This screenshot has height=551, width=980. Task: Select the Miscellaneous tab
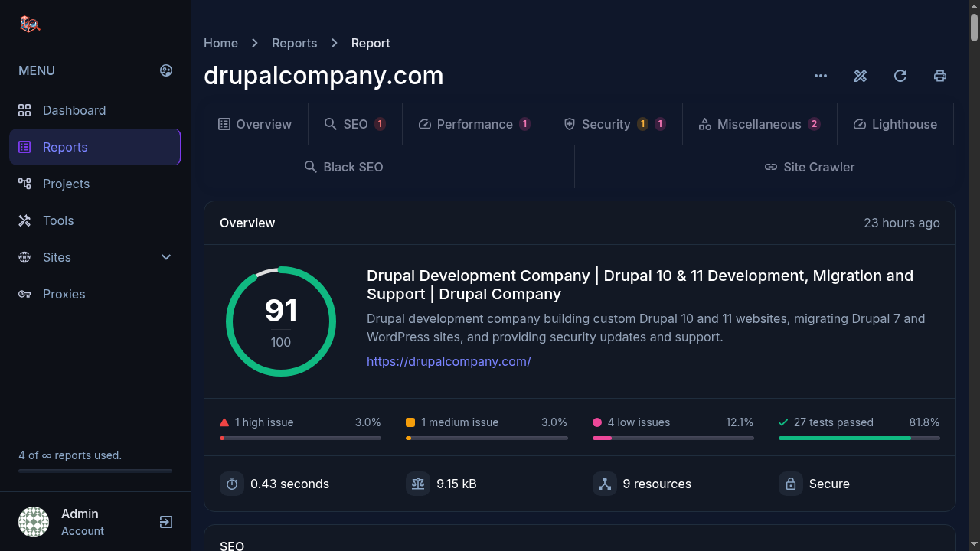759,124
